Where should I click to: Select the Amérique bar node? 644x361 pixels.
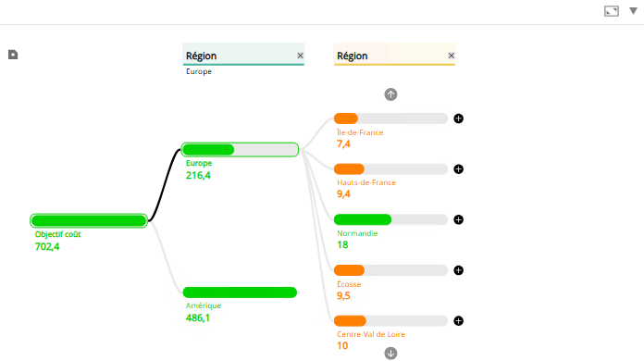(x=240, y=293)
